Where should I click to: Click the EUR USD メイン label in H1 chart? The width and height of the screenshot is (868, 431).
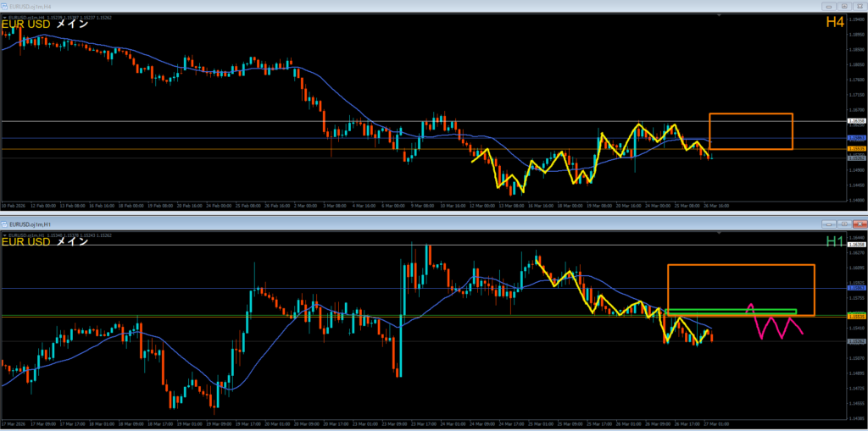coord(45,241)
